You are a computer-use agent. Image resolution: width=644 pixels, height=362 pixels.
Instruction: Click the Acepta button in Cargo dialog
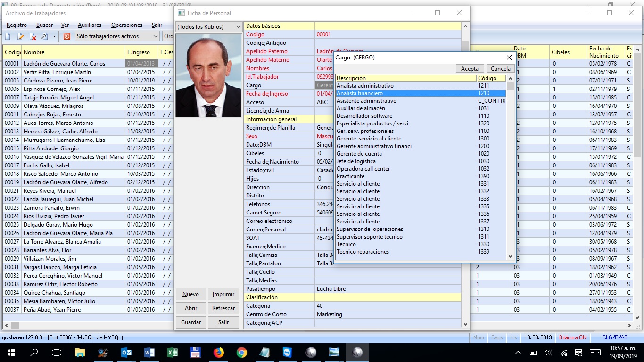pyautogui.click(x=470, y=68)
